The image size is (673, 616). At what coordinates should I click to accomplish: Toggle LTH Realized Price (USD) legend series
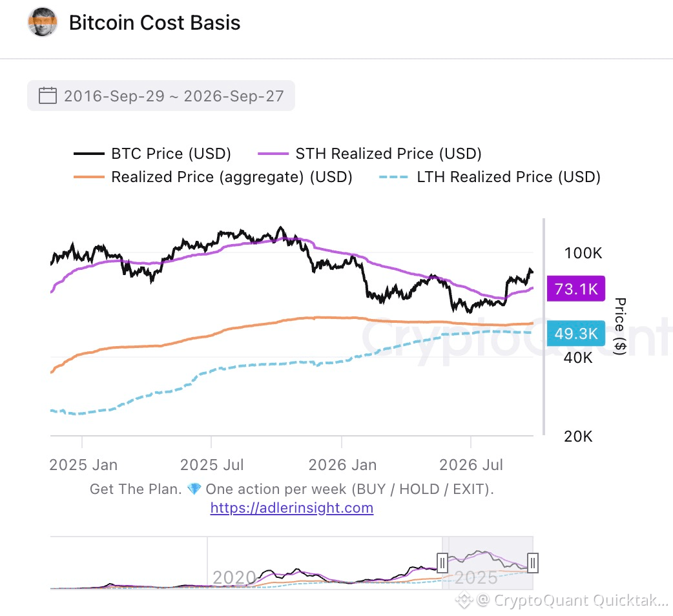point(490,177)
